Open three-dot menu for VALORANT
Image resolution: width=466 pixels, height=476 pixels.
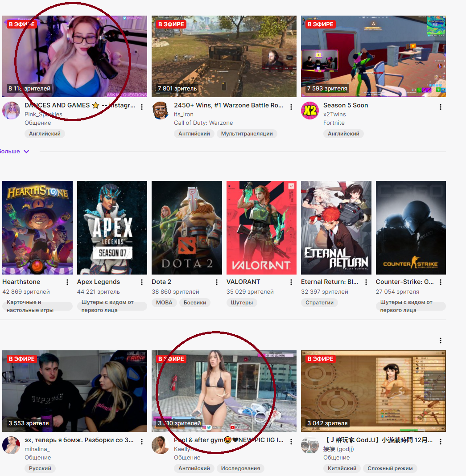291,282
